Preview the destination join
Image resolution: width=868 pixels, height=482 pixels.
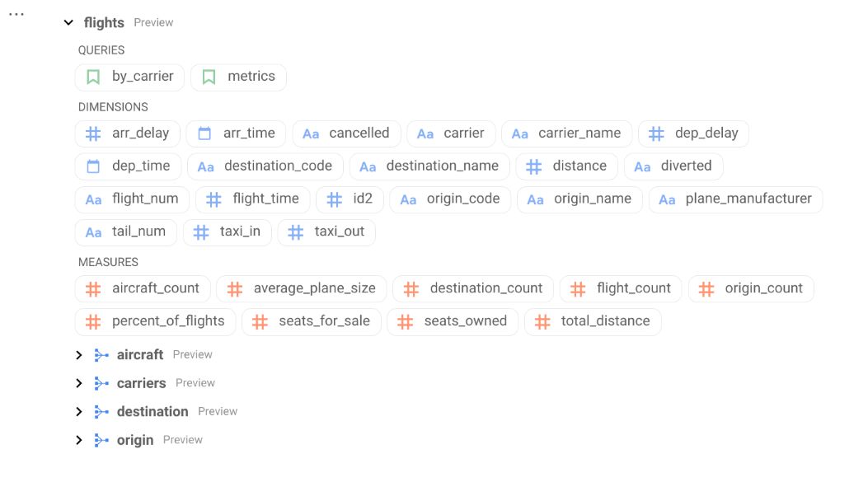click(218, 412)
